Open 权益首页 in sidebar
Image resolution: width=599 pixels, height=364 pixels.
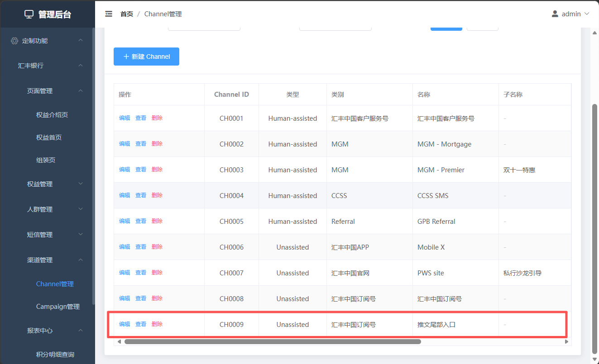tap(49, 137)
